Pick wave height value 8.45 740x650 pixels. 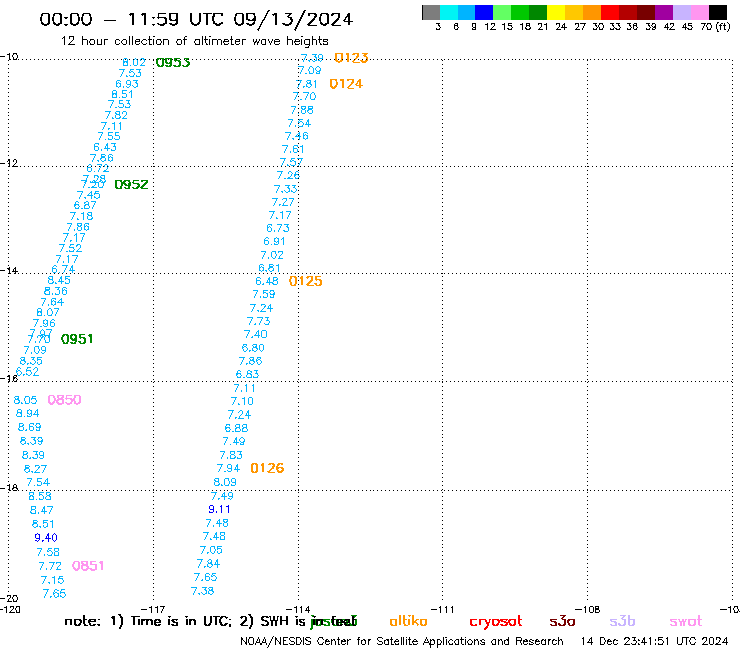(x=59, y=280)
